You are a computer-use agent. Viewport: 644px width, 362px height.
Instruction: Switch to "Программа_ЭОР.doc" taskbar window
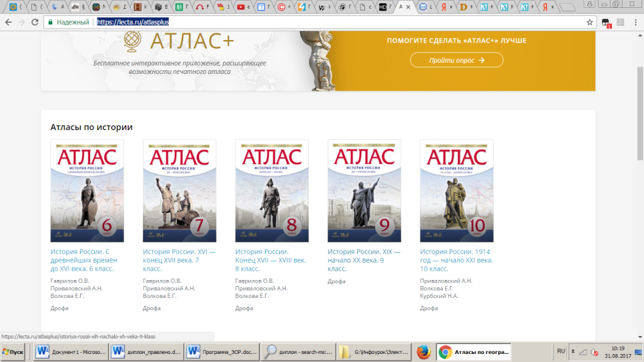point(222,352)
